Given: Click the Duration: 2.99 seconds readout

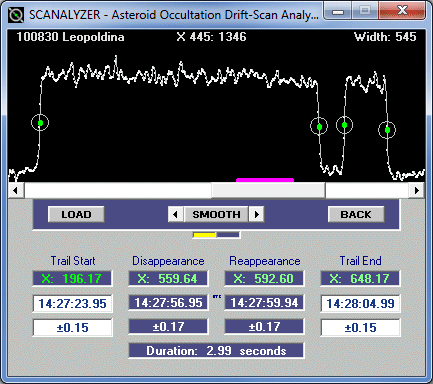Looking at the screenshot, I should (x=216, y=351).
